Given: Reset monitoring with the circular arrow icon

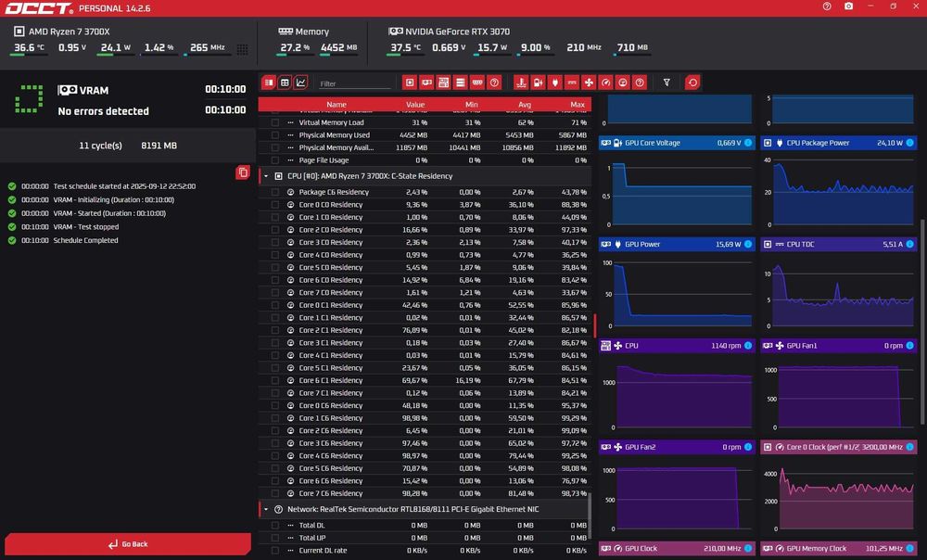Looking at the screenshot, I should click(692, 83).
